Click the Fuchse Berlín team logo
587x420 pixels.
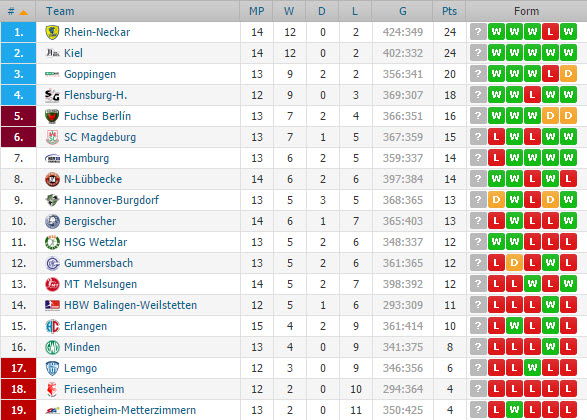[52, 116]
